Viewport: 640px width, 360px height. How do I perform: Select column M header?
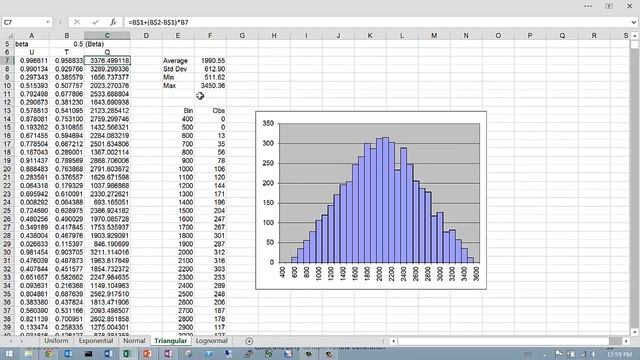[x=434, y=36]
